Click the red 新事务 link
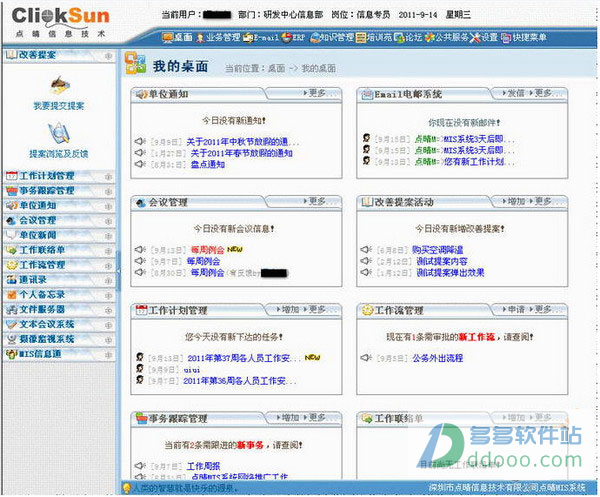This screenshot has height=497, width=600. pyautogui.click(x=250, y=445)
